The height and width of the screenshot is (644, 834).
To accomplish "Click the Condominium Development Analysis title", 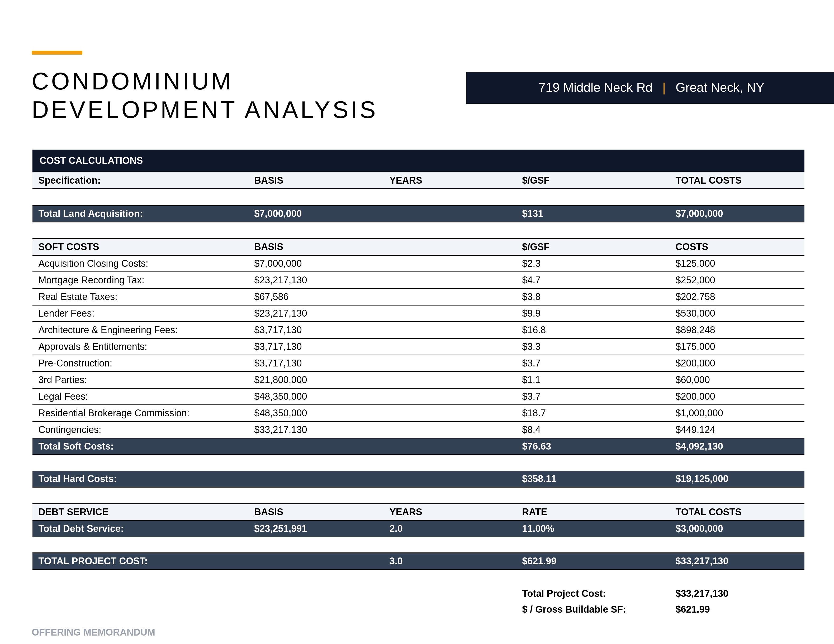I will [204, 96].
